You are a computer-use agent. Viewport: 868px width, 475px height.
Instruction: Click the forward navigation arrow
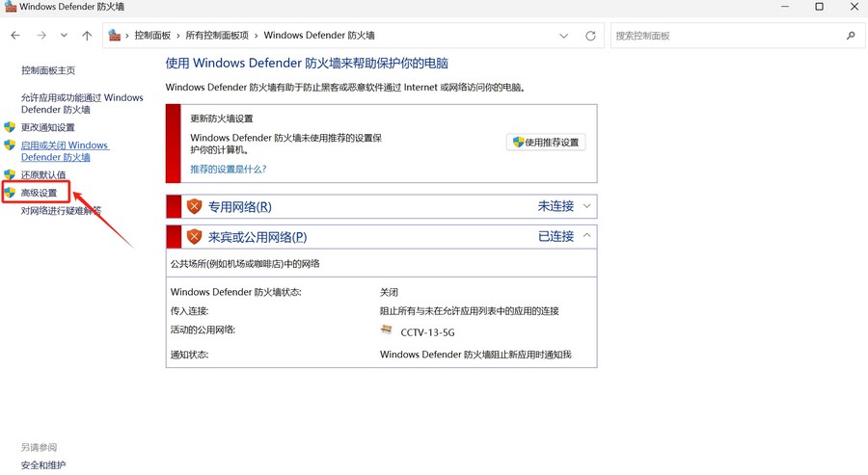coord(41,36)
